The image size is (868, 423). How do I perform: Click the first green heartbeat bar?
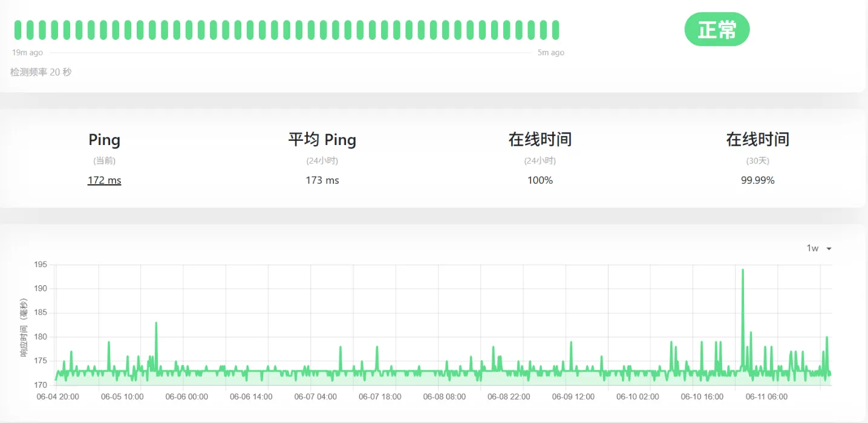pos(18,30)
